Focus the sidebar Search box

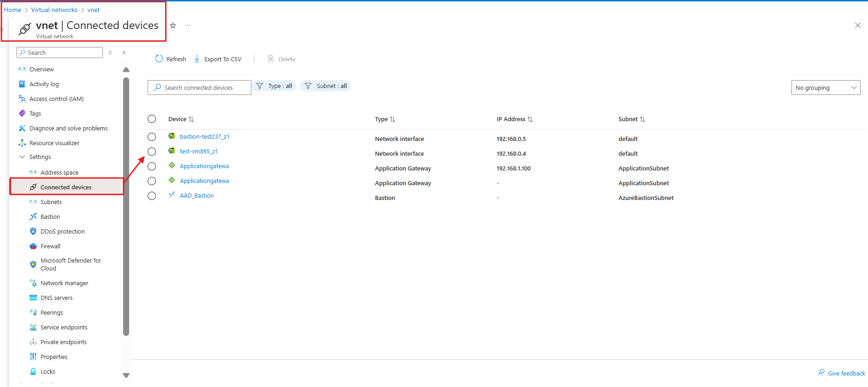(x=59, y=53)
